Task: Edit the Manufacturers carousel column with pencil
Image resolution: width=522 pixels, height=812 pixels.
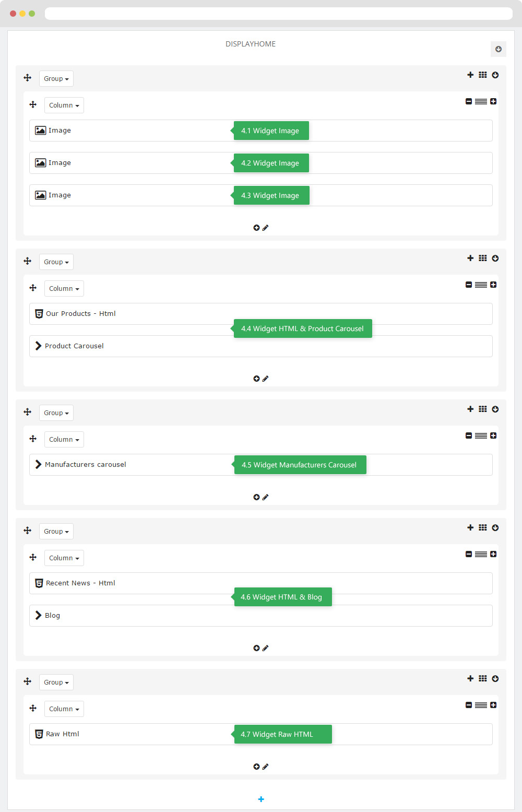Action: tap(265, 497)
